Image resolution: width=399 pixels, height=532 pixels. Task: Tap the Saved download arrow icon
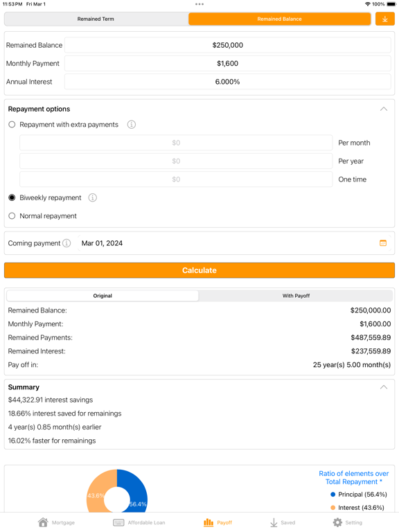point(274,522)
